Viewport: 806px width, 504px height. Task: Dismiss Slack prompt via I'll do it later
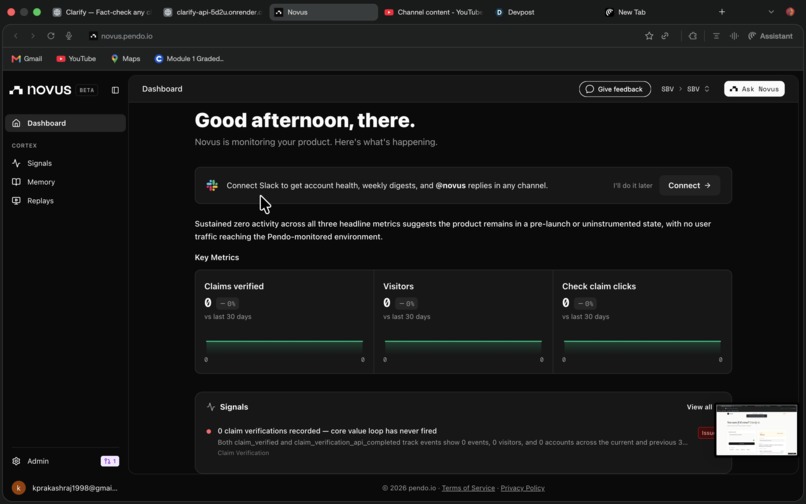point(632,185)
